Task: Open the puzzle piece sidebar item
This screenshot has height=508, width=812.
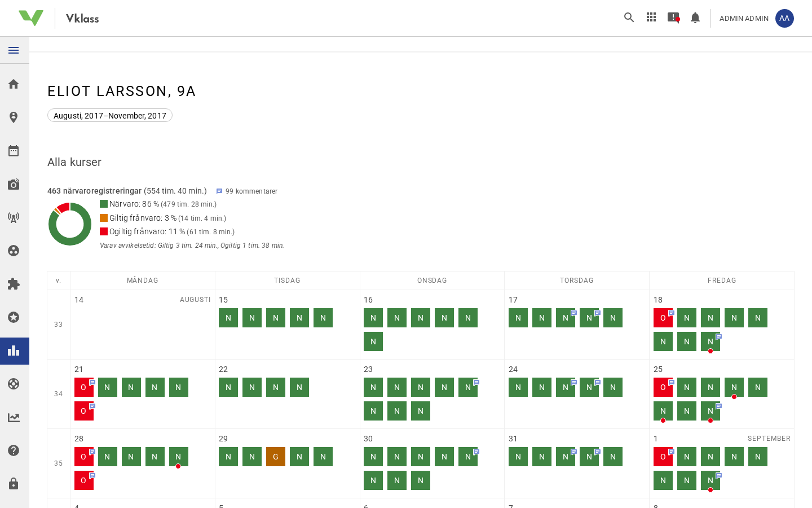Action: pyautogui.click(x=14, y=284)
